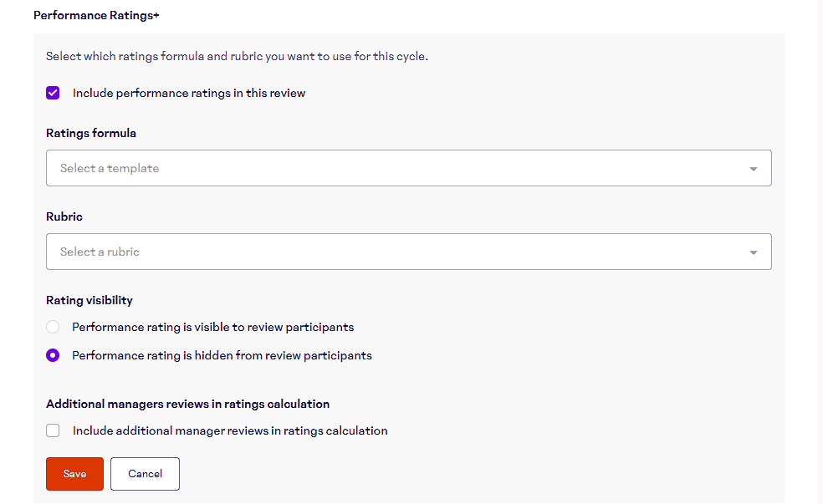
Task: Select radio button for rating visible to participants
Action: (53, 327)
